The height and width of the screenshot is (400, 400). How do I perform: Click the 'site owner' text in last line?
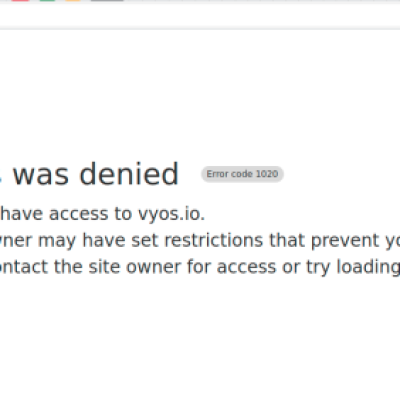[135, 267]
